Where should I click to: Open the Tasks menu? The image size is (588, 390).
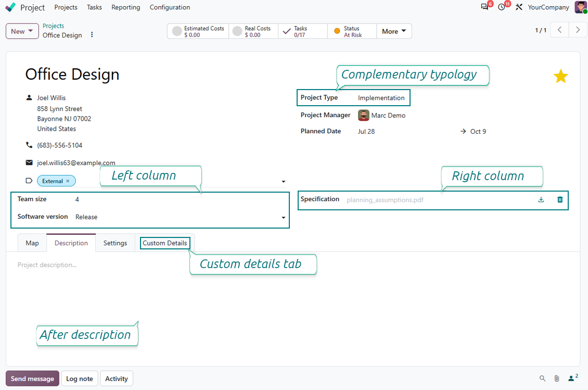[94, 7]
